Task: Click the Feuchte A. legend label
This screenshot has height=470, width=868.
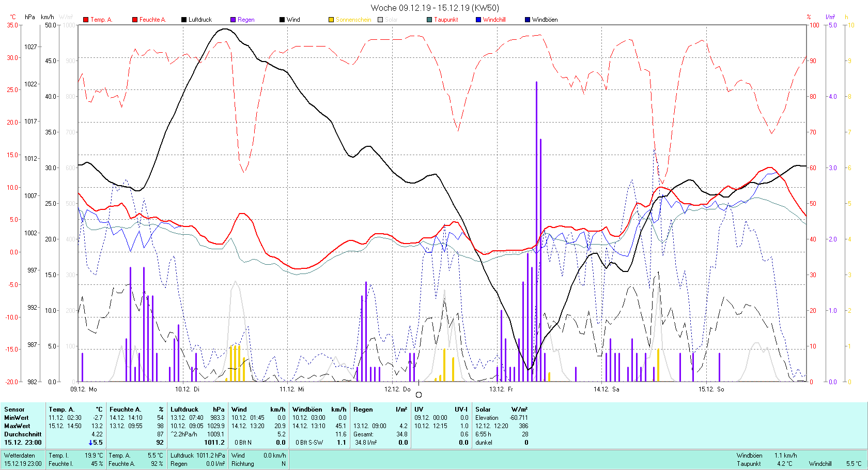Action: (153, 20)
